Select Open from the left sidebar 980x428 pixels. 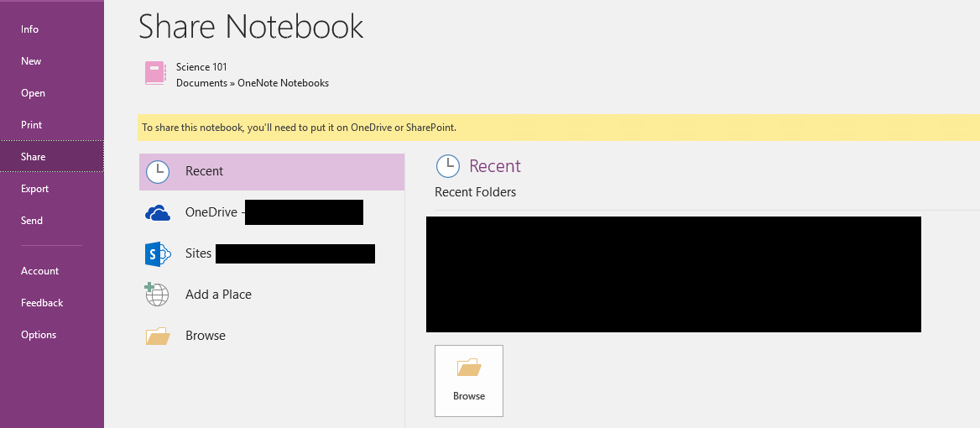pos(52,93)
